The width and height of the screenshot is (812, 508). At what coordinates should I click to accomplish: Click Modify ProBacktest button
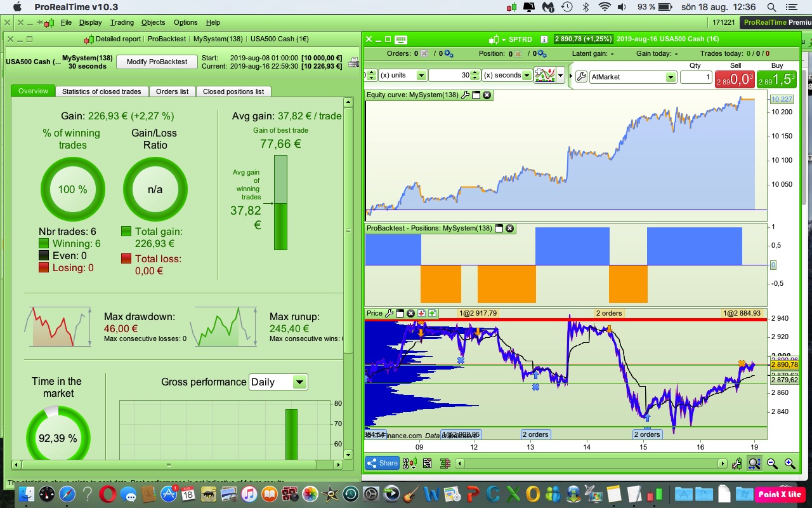pyautogui.click(x=157, y=62)
